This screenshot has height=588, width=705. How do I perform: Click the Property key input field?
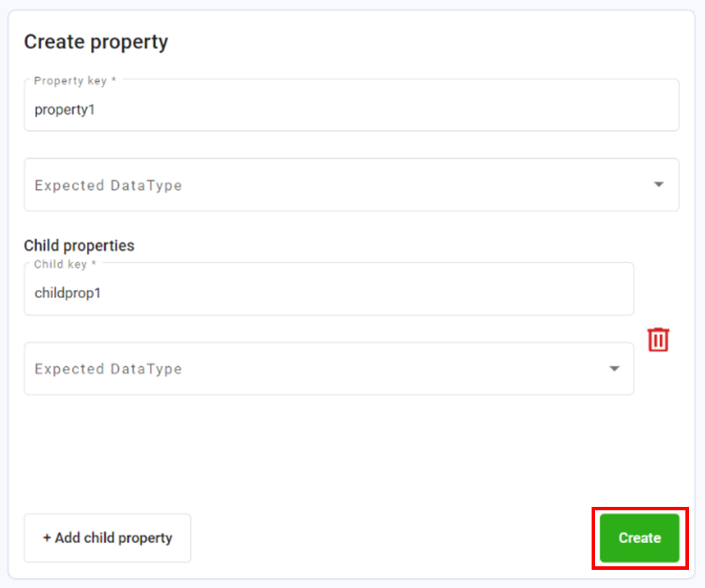(x=351, y=109)
